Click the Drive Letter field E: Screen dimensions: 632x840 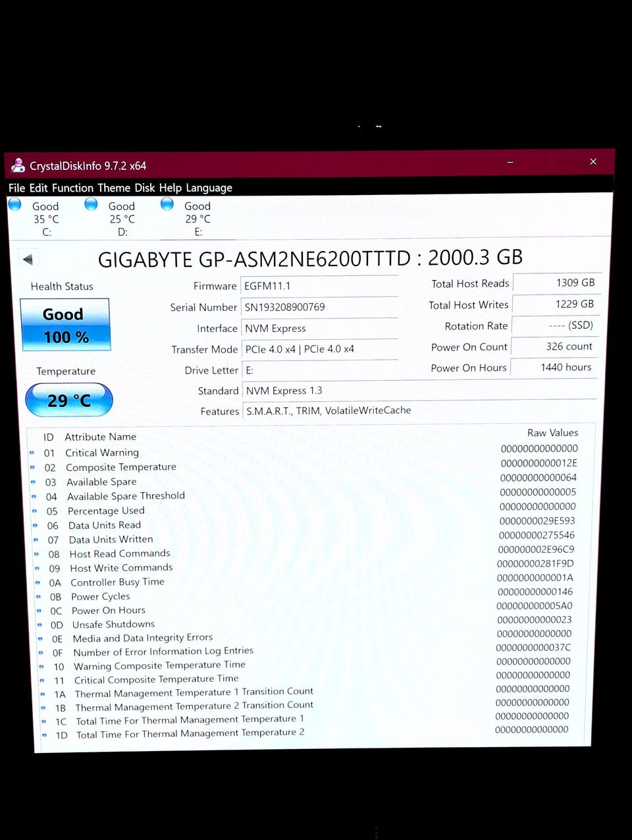point(320,370)
